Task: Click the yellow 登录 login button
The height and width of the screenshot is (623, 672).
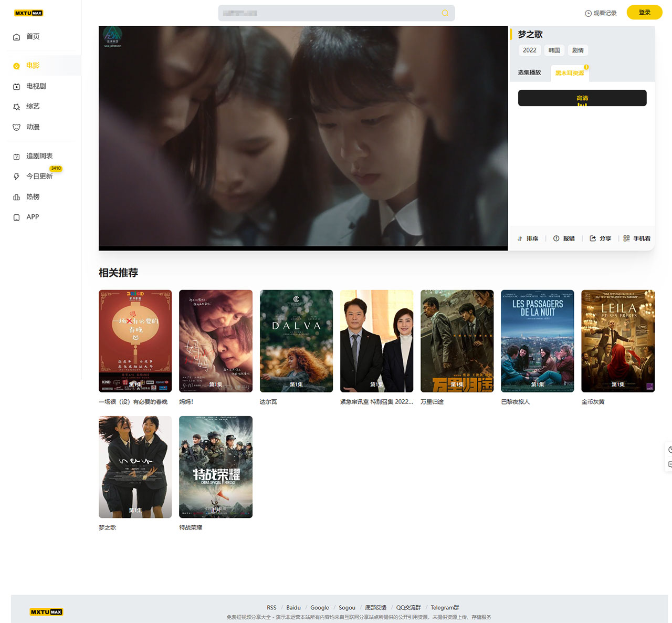Action: pyautogui.click(x=644, y=13)
